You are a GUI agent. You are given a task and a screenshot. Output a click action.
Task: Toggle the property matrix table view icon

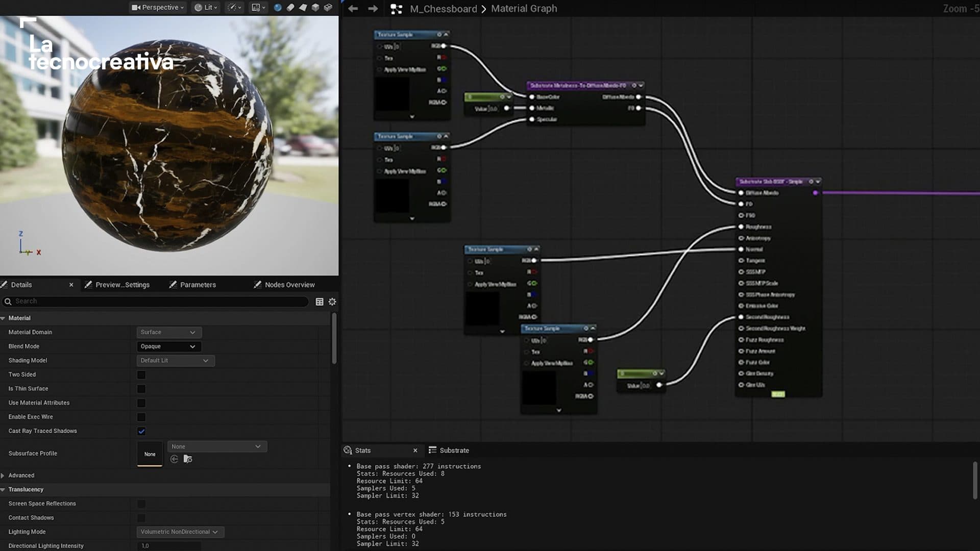pos(320,302)
